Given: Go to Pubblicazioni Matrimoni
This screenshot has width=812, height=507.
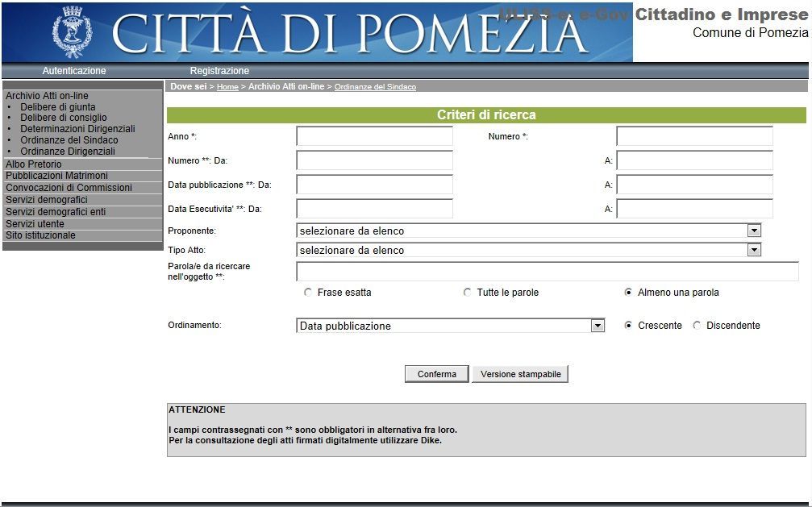Looking at the screenshot, I should [x=57, y=176].
